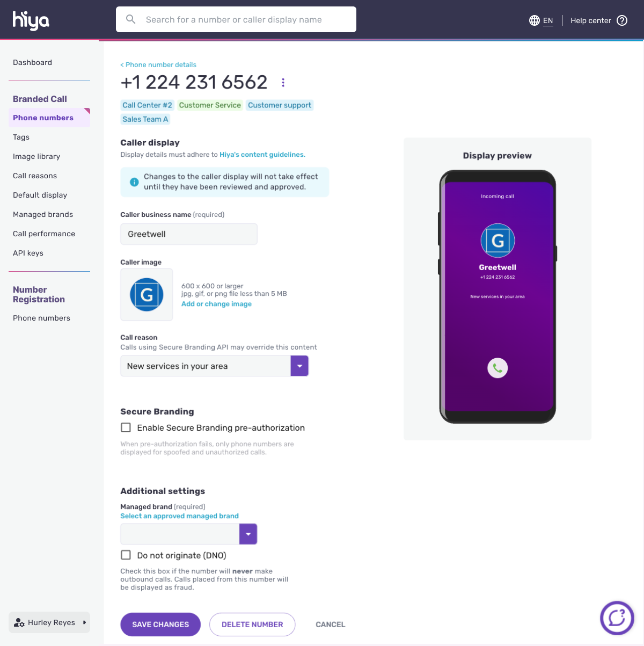The image size is (644, 646).
Task: Enable Secure Branding pre-authorization checkbox
Action: [126, 427]
